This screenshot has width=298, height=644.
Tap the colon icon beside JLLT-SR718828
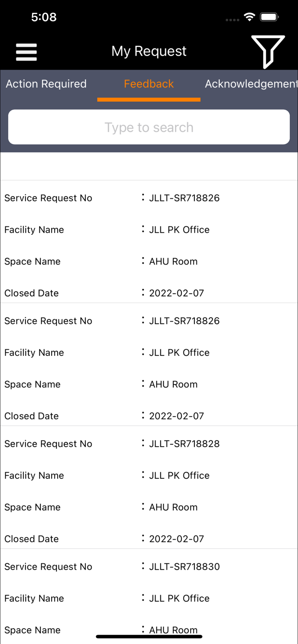coord(143,444)
